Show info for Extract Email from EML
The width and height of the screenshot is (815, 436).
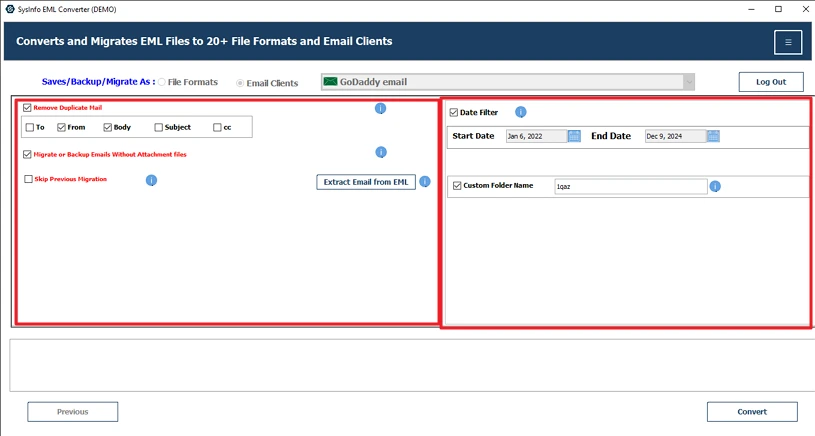click(425, 181)
